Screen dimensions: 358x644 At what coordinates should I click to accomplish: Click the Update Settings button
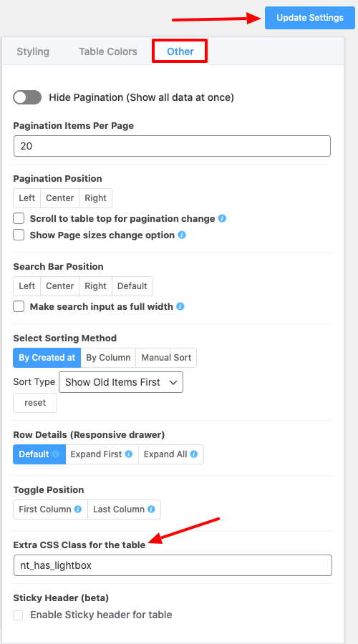coord(310,18)
